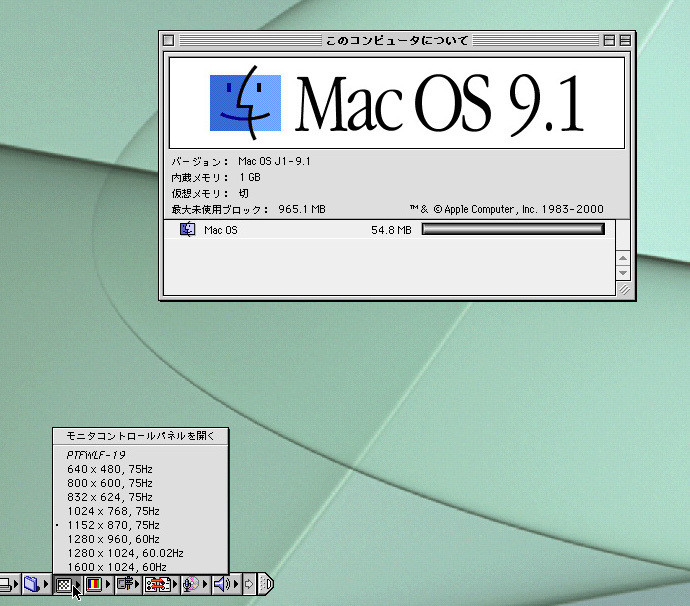Open the printer selector Control Strip module
The width and height of the screenshot is (690, 606).
[6, 584]
